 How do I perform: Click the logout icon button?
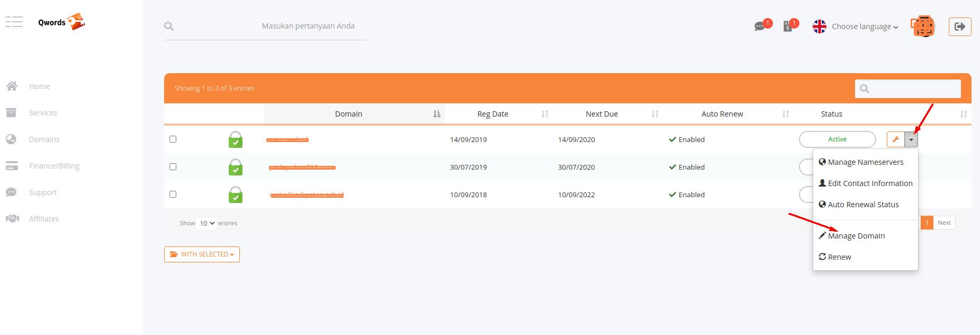(959, 27)
